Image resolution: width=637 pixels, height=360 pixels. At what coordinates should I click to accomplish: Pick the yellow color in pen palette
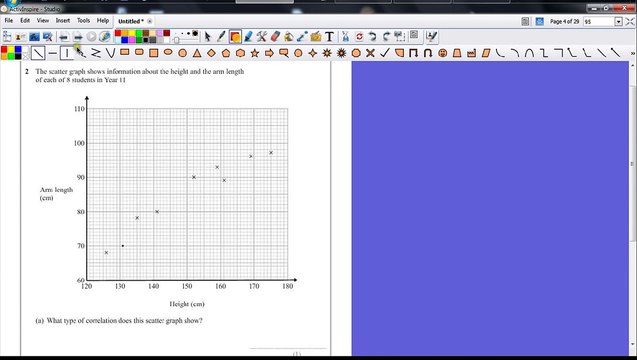[132, 33]
